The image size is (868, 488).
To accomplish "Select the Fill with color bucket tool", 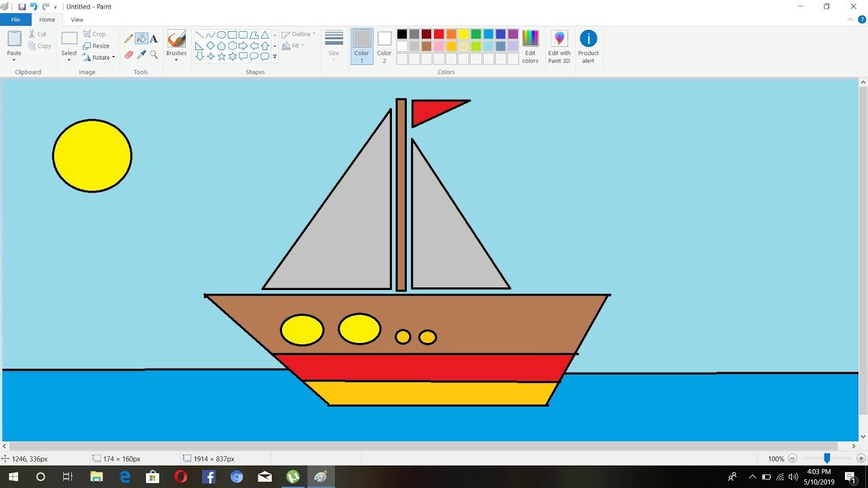I will [x=141, y=39].
